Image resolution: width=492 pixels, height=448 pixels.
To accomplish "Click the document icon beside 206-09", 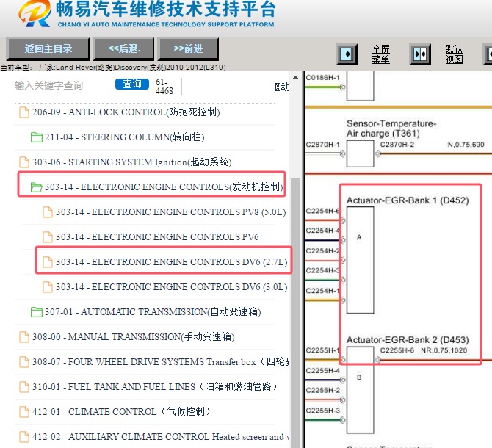I will (x=24, y=112).
